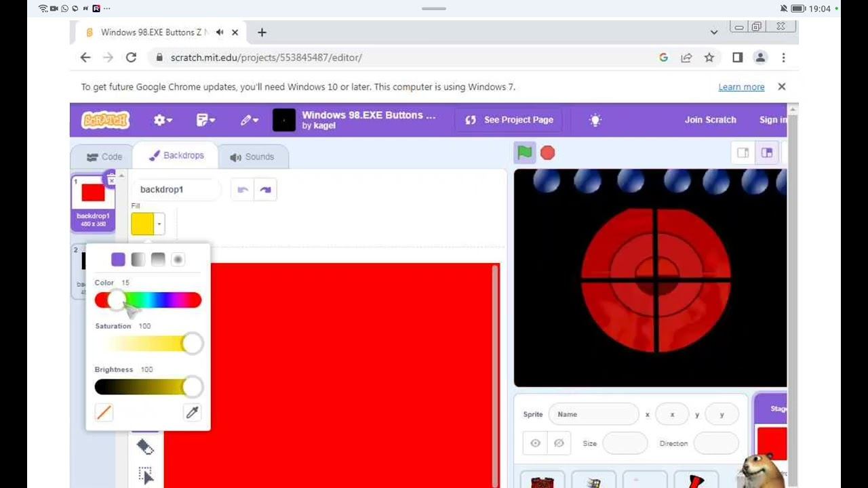Screen dimensions: 868x488
Task: Click the Color hue slider handle
Action: 117,300
